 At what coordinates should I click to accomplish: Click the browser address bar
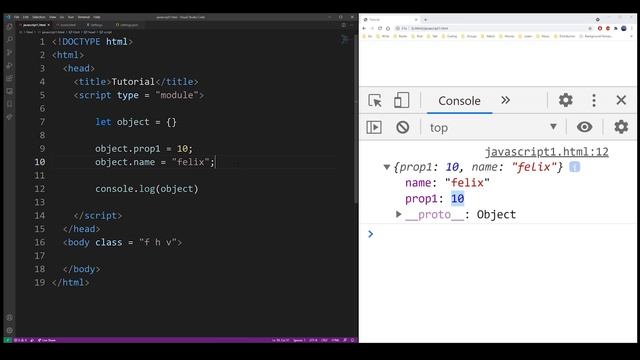(494, 28)
